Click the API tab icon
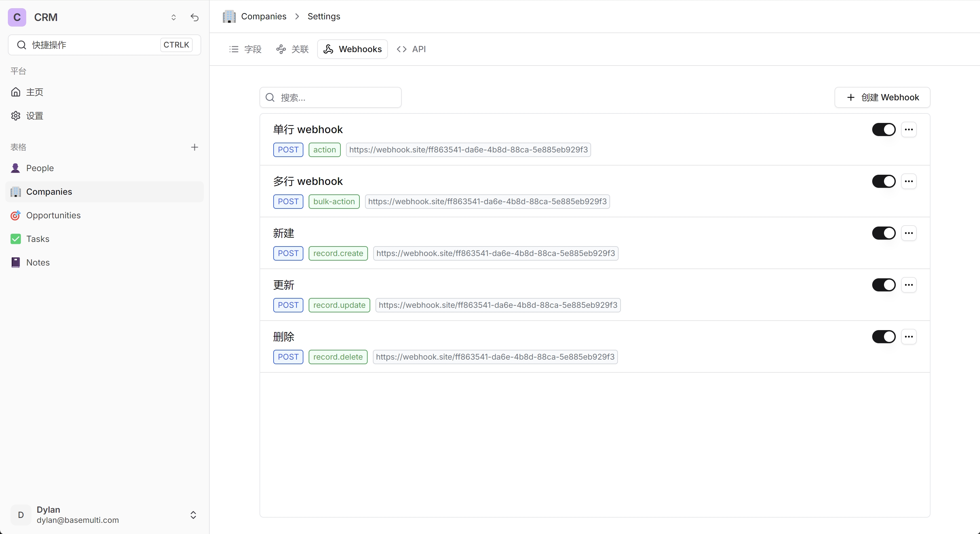Image resolution: width=980 pixels, height=534 pixels. tap(402, 49)
